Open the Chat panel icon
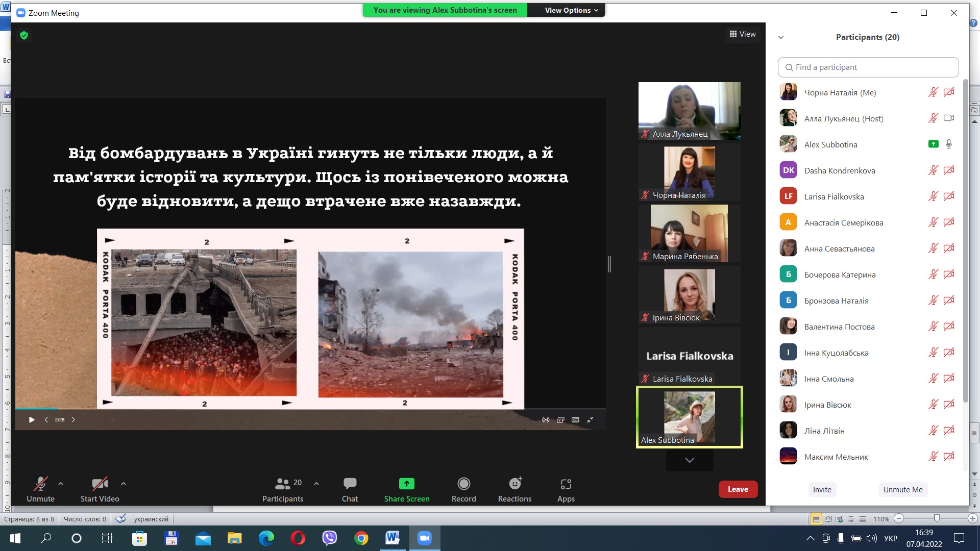This screenshot has width=980, height=551. click(x=350, y=484)
